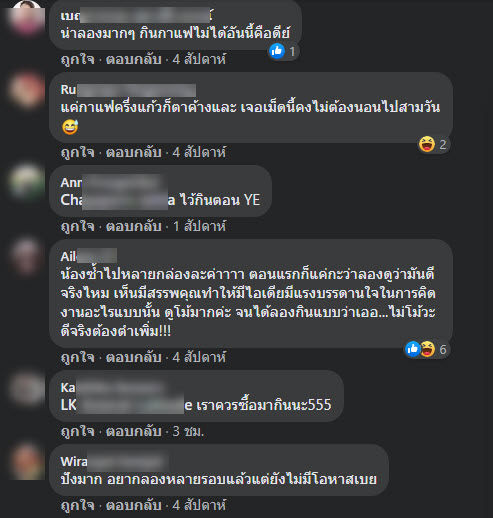Click the like reaction icon on first comment
Screen dimensions: 493x518
(277, 51)
